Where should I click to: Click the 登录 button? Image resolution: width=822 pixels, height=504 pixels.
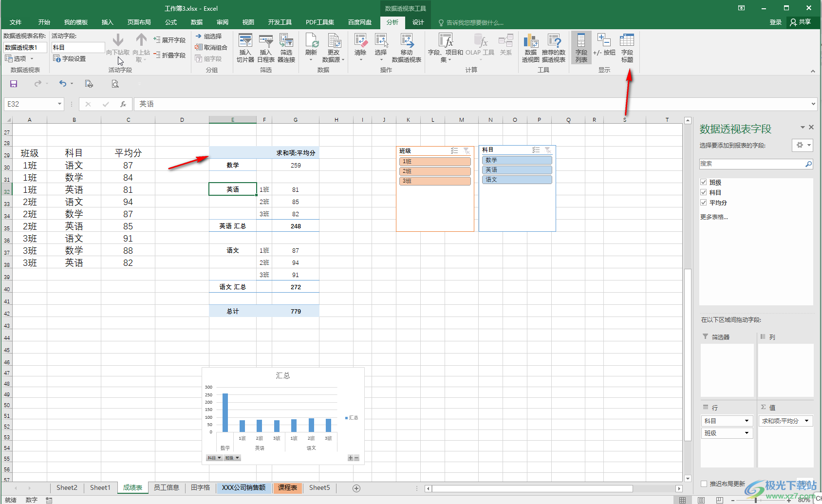pos(776,22)
